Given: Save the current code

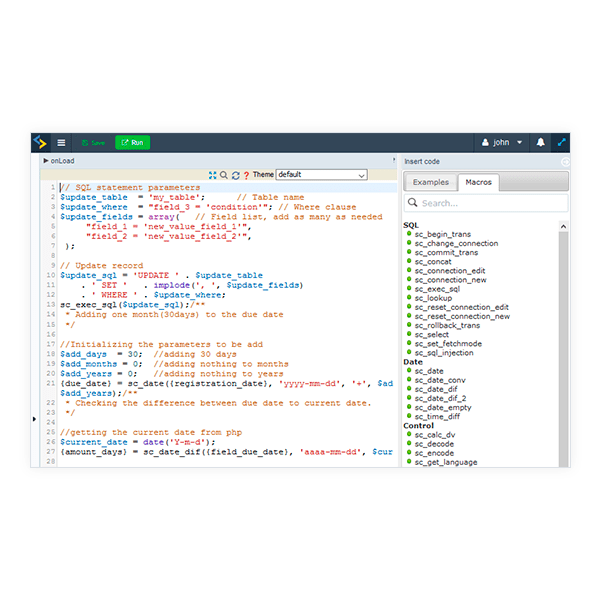Looking at the screenshot, I should point(93,143).
